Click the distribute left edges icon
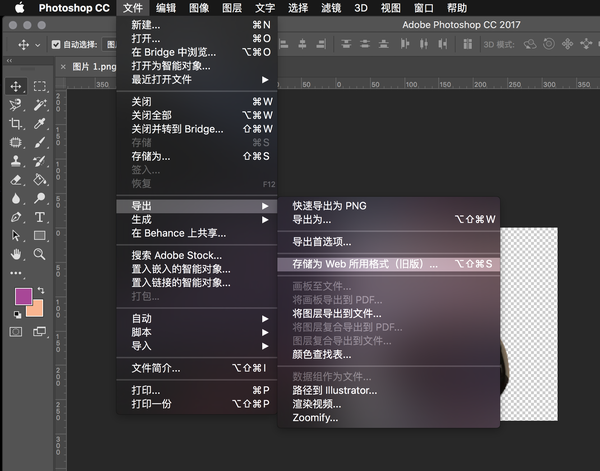Image resolution: width=600 pixels, height=471 pixels. tap(405, 44)
